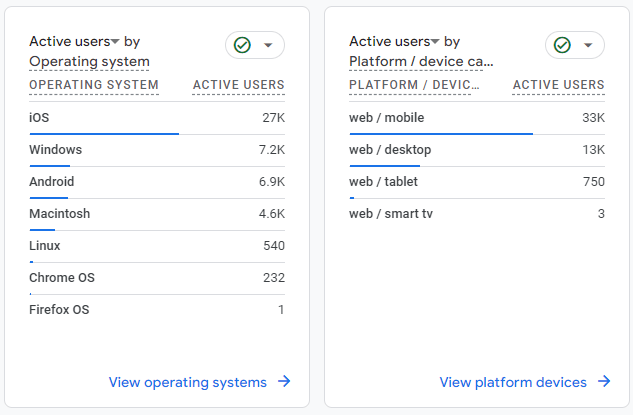633x415 pixels.
Task: Expand Active users metric dropdown in left card
Action: click(115, 42)
